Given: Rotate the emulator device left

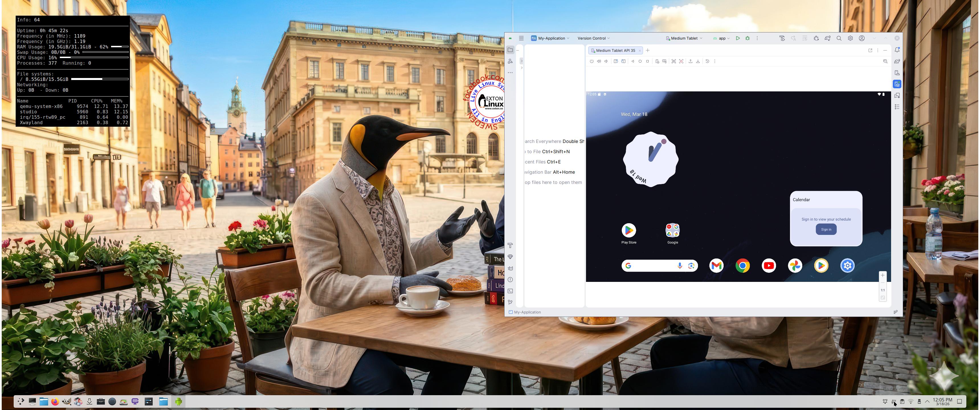Looking at the screenshot, I should 616,61.
